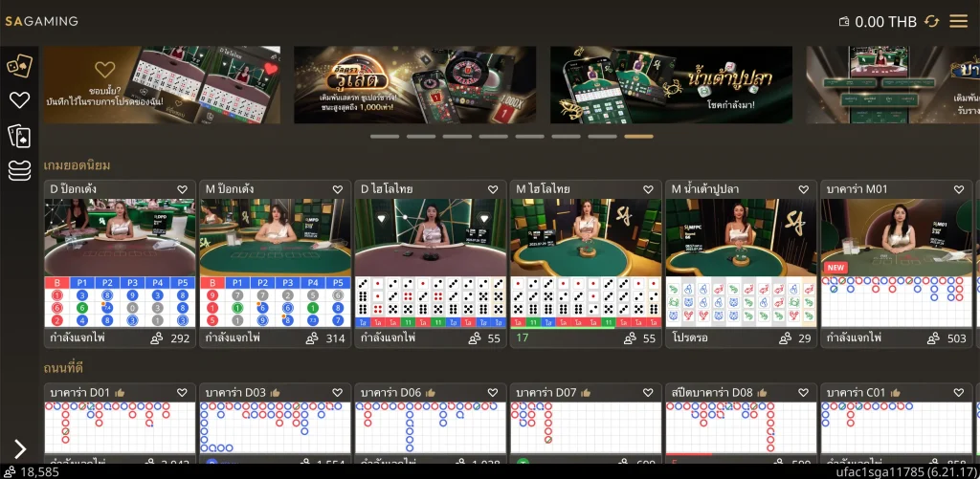This screenshot has width=980, height=479.
Task: Select the playing cards category icon
Action: click(x=19, y=136)
